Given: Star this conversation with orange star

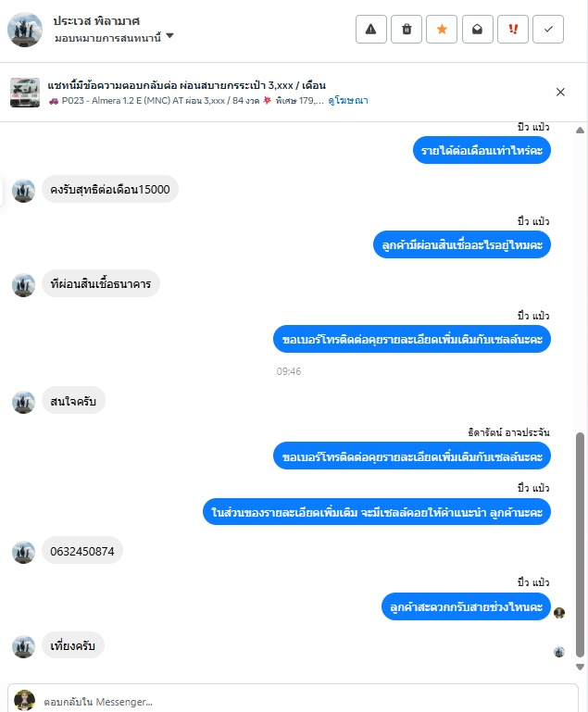Looking at the screenshot, I should coord(442,29).
